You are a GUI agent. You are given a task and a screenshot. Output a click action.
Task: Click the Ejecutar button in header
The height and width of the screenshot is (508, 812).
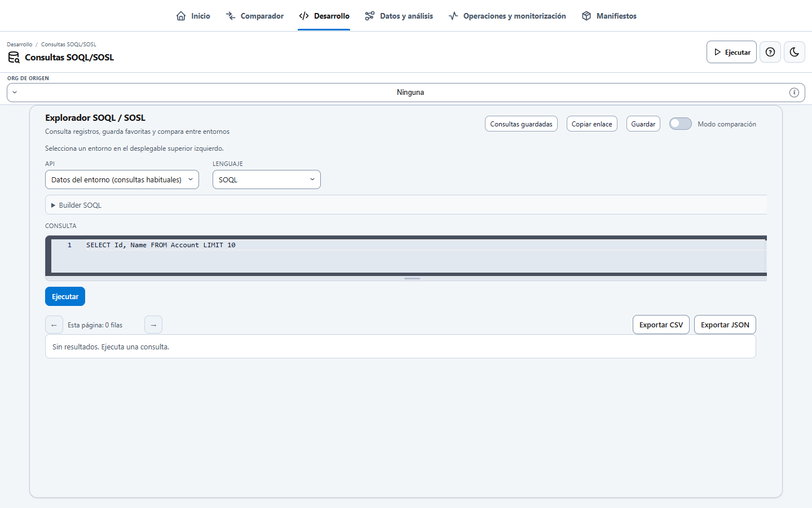click(x=731, y=52)
